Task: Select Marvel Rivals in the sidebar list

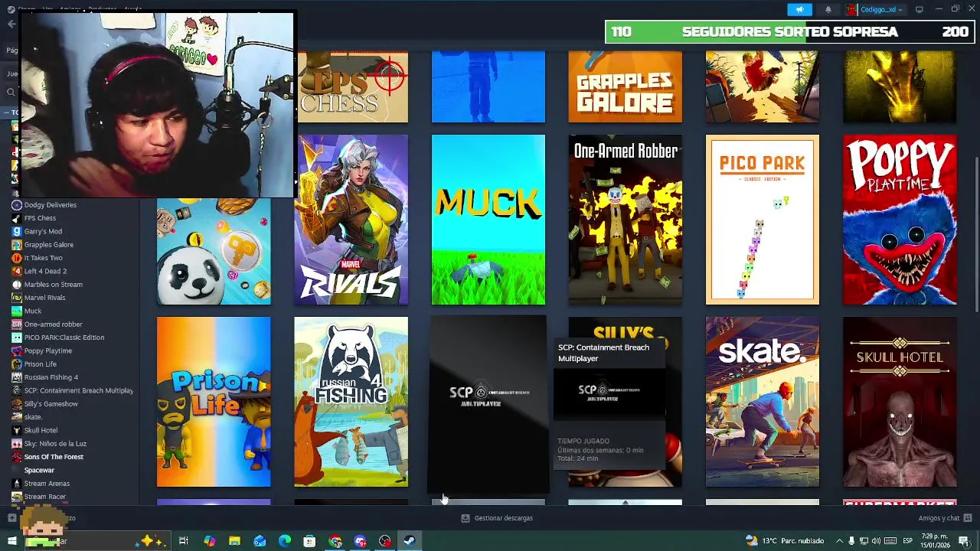Action: (x=44, y=298)
